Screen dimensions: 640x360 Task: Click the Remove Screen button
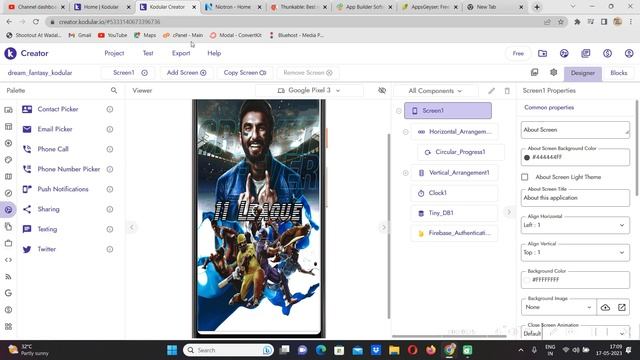point(308,73)
